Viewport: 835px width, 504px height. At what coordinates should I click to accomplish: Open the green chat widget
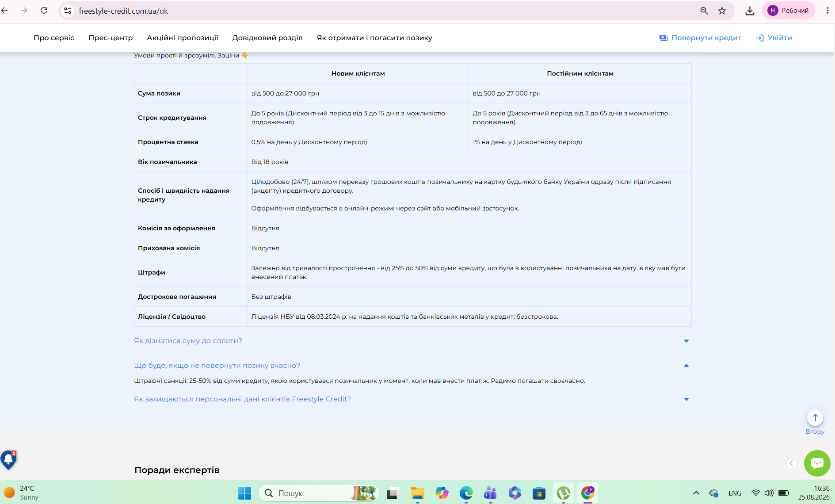pos(817,463)
